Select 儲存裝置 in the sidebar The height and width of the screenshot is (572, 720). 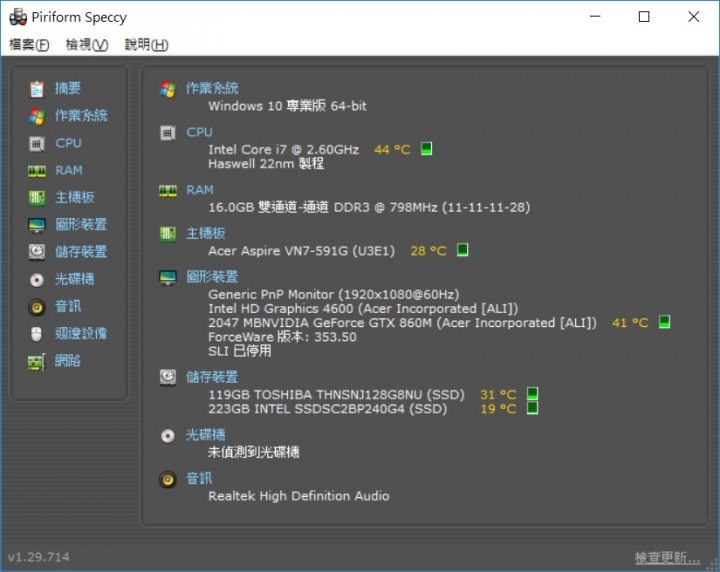point(81,252)
